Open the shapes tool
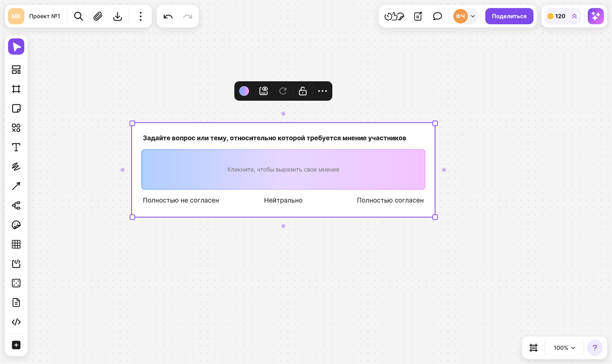Image resolution: width=612 pixels, height=364 pixels. (x=16, y=128)
